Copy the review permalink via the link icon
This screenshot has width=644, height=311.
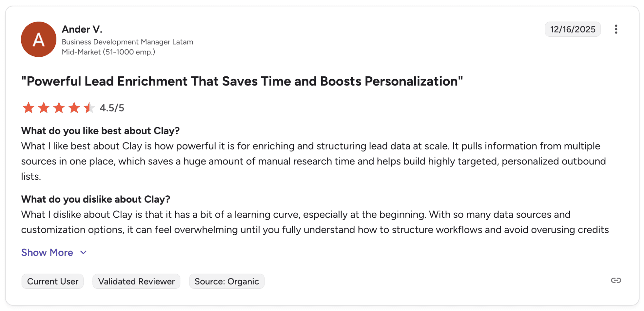click(x=616, y=280)
